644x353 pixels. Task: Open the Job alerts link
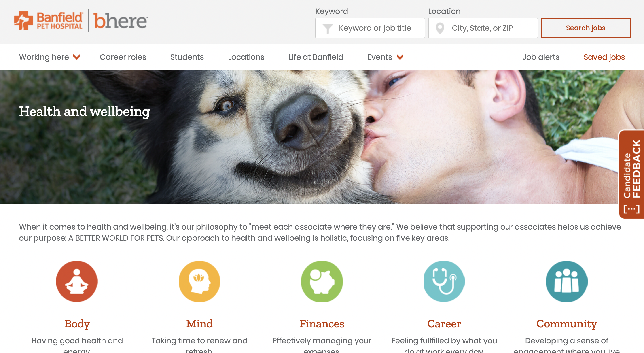pos(541,57)
